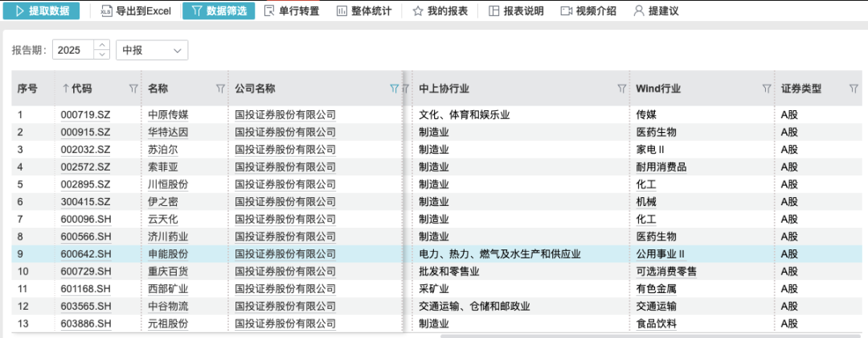Image resolution: width=868 pixels, height=338 pixels.
Task: Open filter for 代码 column
Action: click(133, 89)
